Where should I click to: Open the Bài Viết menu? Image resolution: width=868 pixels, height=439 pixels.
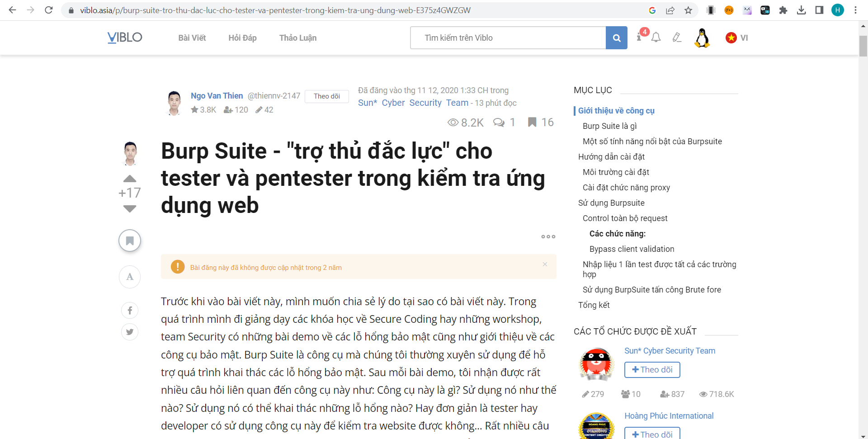pos(192,38)
